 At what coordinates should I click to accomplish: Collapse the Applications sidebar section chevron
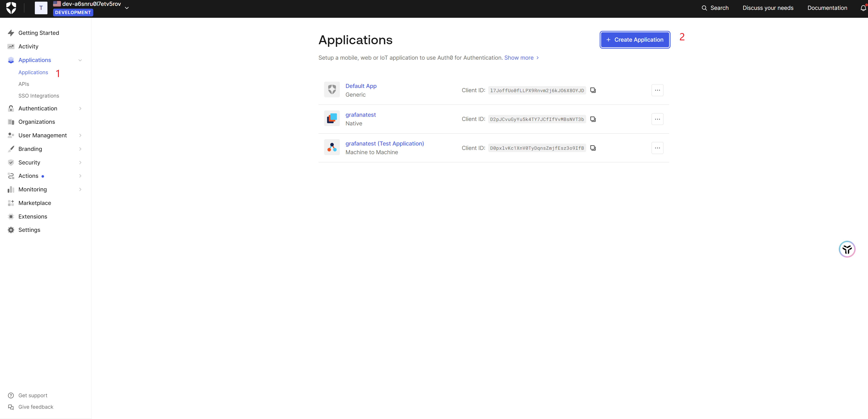point(80,60)
